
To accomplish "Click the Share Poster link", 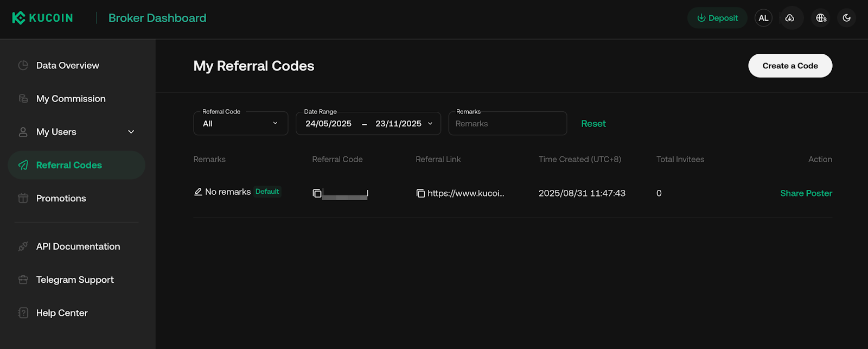I will [806, 193].
